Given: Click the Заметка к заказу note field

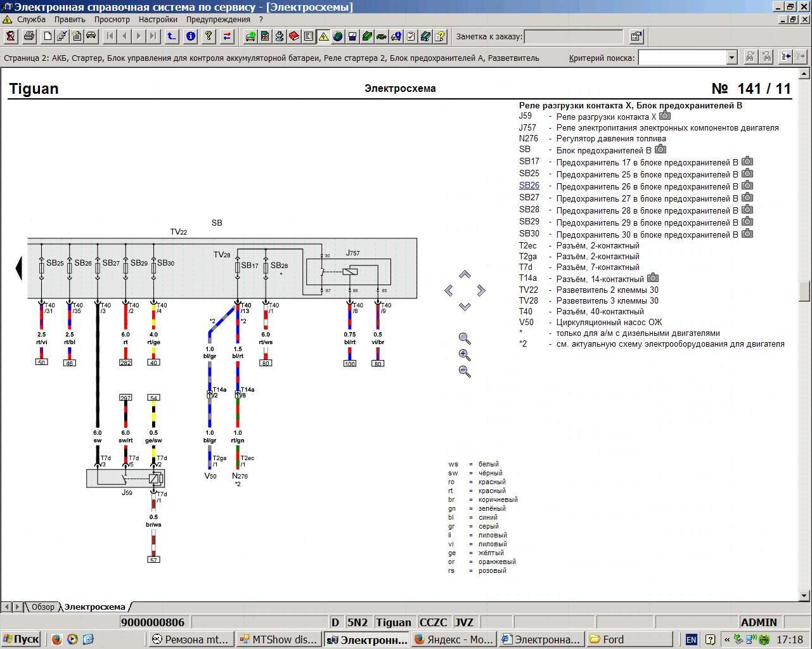Looking at the screenshot, I should [574, 36].
